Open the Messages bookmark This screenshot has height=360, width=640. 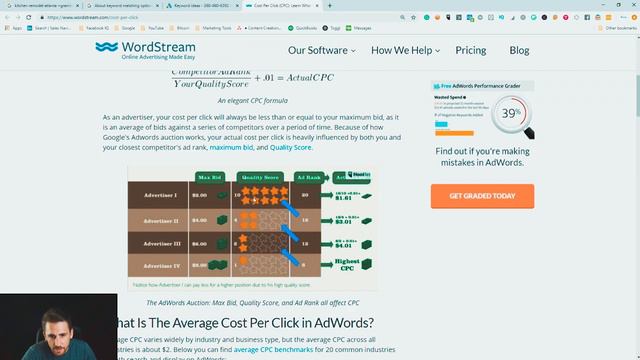point(358,28)
